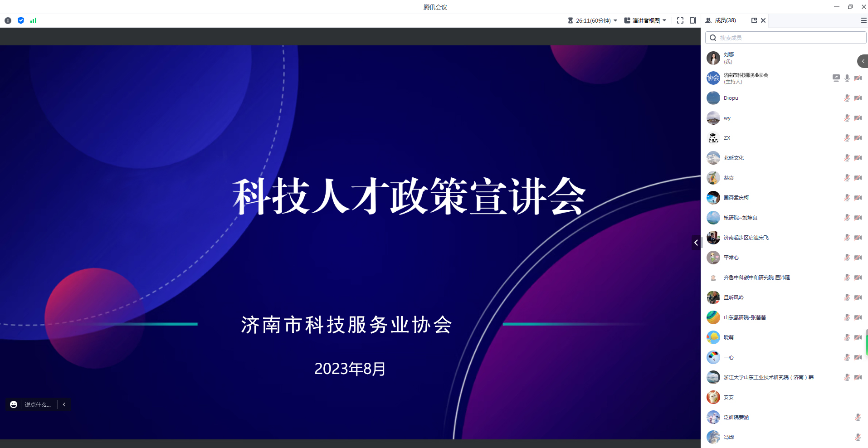
Task: Open the meeting info icon
Action: 8,20
